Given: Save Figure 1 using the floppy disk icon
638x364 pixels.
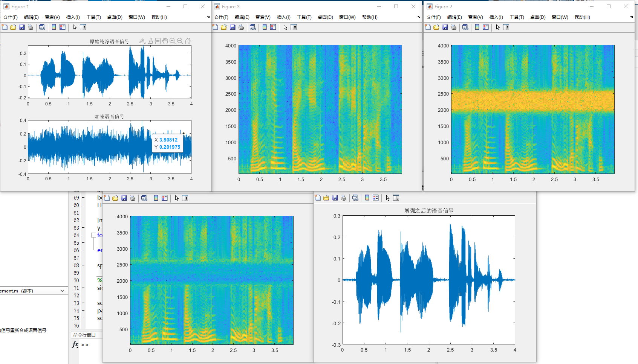Looking at the screenshot, I should (22, 27).
